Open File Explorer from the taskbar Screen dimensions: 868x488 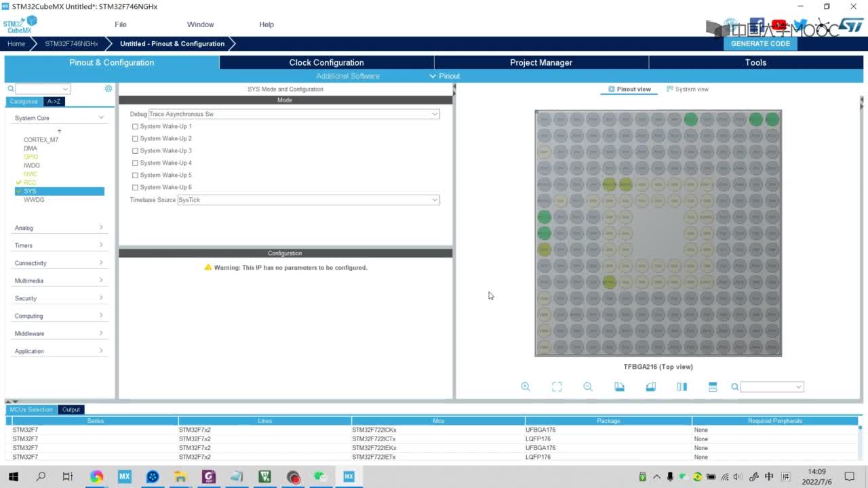(180, 476)
